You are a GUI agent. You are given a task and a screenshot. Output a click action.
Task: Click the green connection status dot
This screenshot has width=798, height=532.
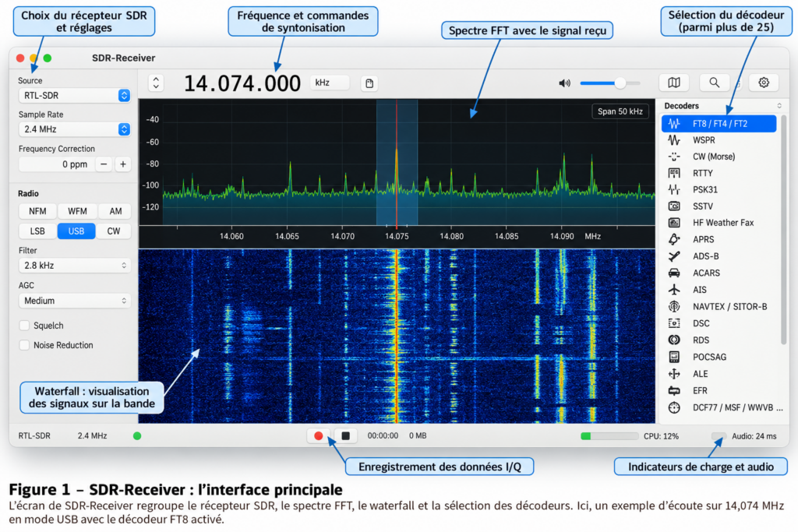[x=137, y=436]
